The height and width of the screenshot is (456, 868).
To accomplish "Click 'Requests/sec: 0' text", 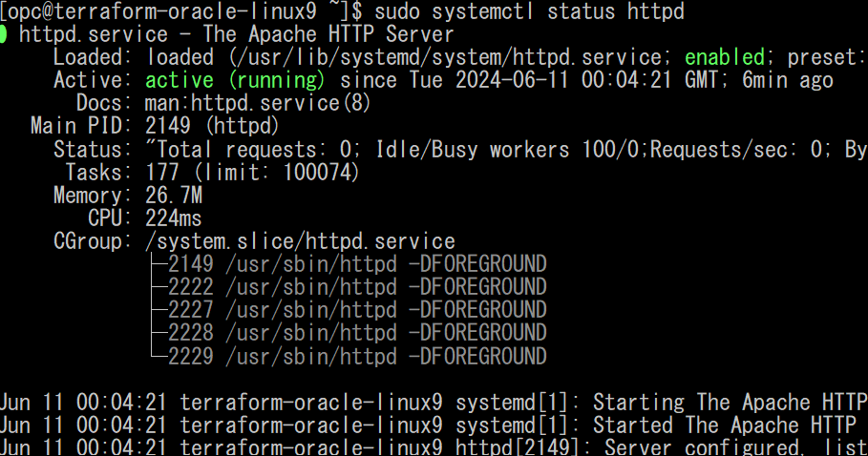I will (x=737, y=150).
